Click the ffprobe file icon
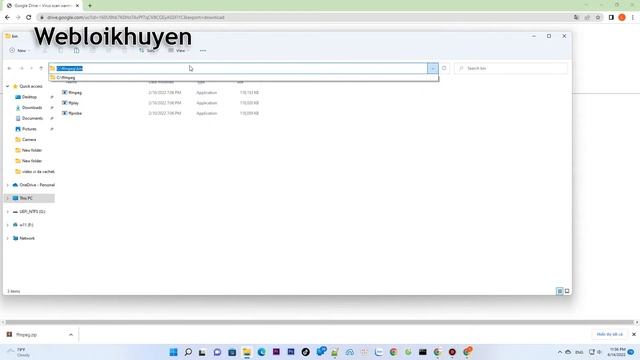640x360 pixels. [64, 113]
